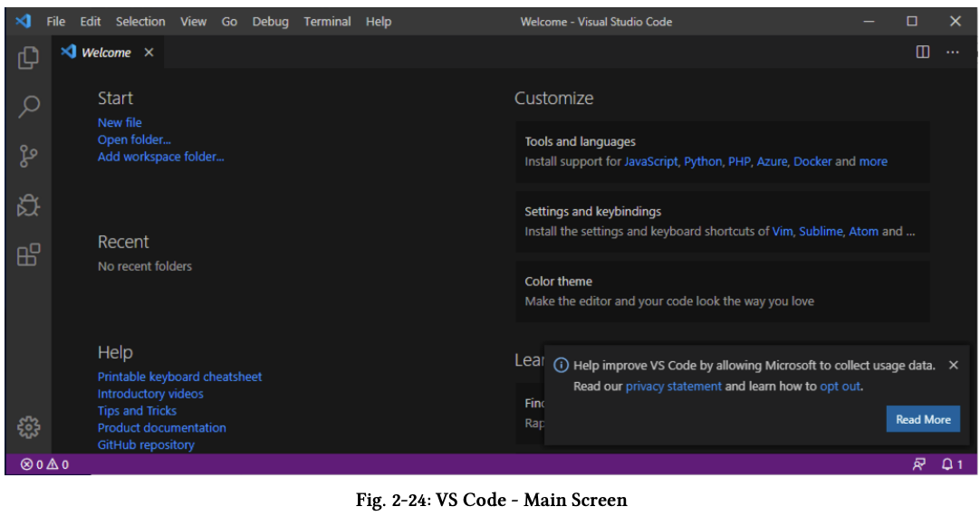980x516 pixels.
Task: Click the Read More button
Action: click(923, 419)
